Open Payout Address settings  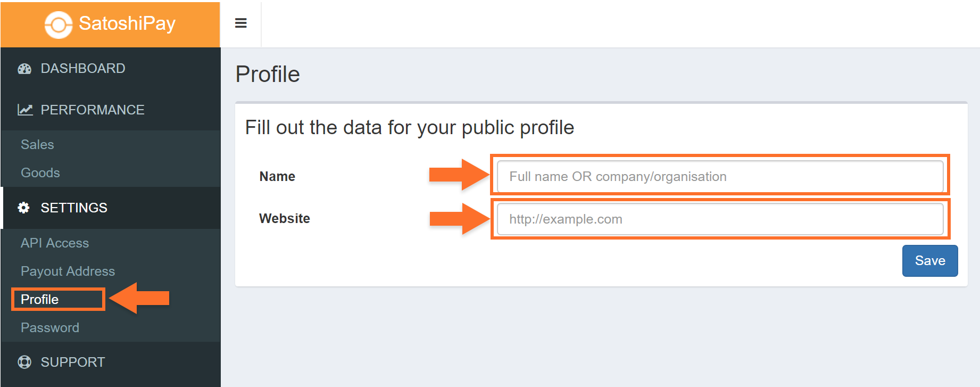(x=68, y=271)
